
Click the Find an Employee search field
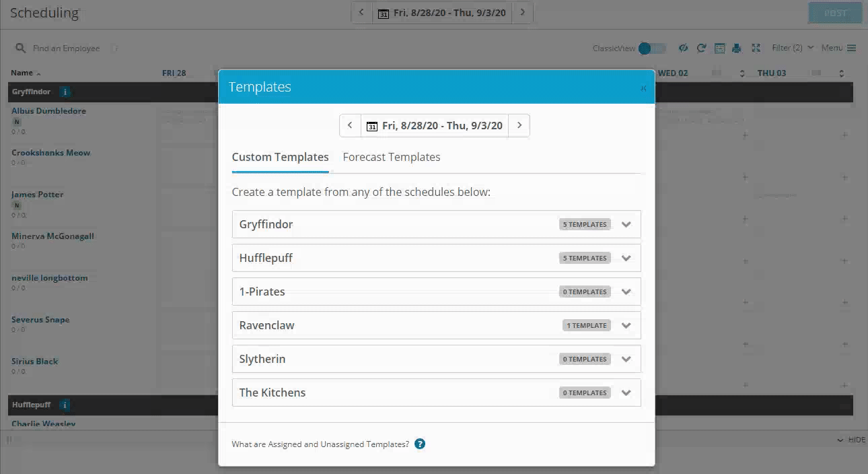tap(67, 48)
